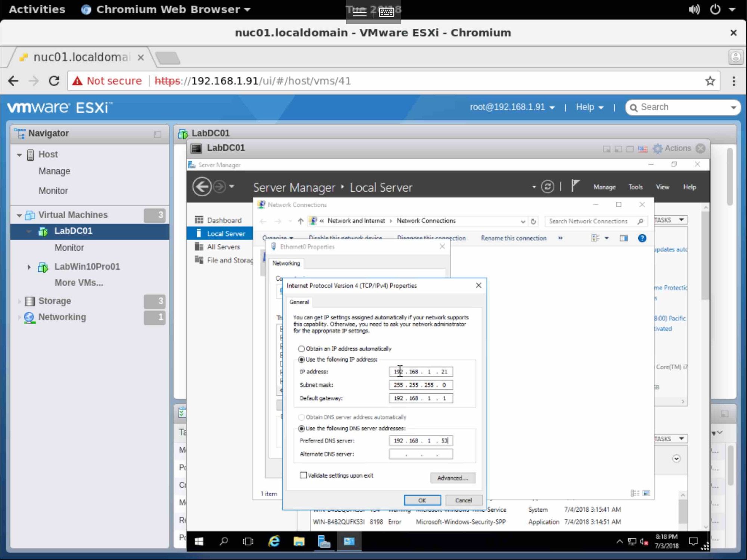Click OK in IPv4 Properties

point(422,500)
